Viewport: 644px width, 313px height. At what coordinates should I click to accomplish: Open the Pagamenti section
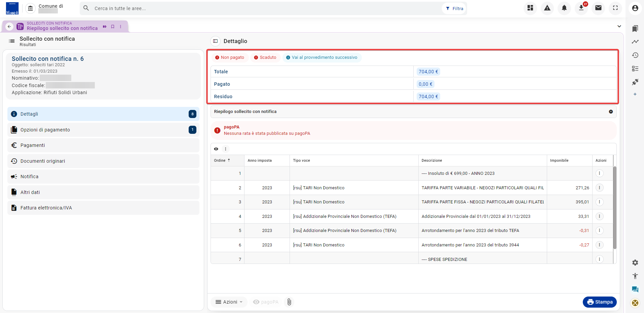(x=103, y=145)
